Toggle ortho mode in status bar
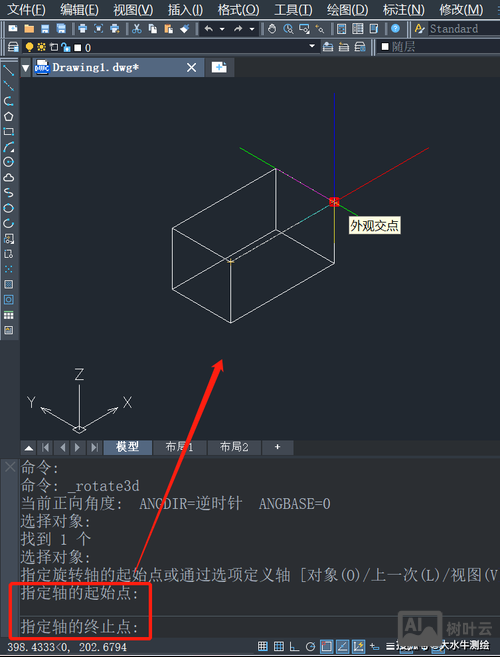500x657 pixels. pos(295,646)
